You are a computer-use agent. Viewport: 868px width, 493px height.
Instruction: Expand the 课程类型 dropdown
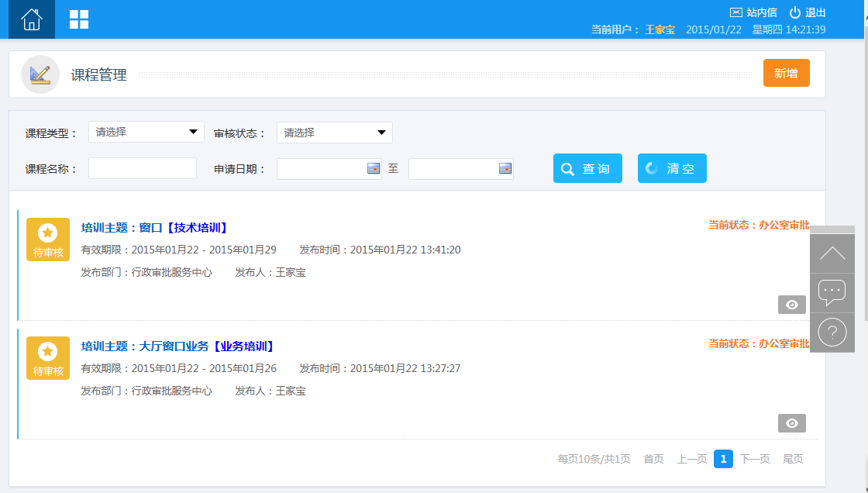(x=146, y=132)
